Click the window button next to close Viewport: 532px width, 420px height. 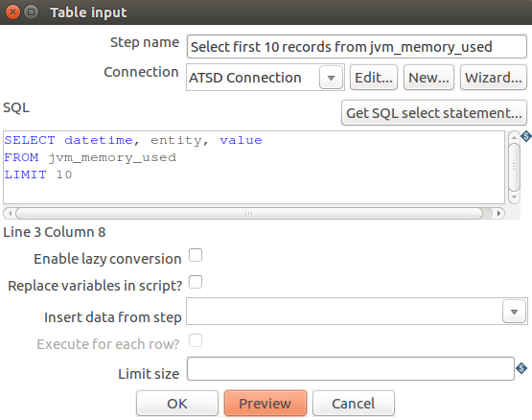[x=32, y=12]
